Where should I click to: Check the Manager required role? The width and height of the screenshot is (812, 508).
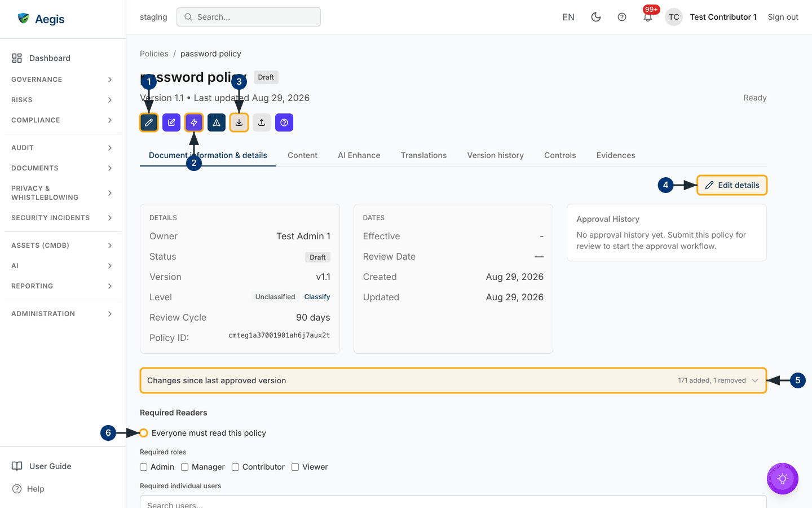(185, 467)
